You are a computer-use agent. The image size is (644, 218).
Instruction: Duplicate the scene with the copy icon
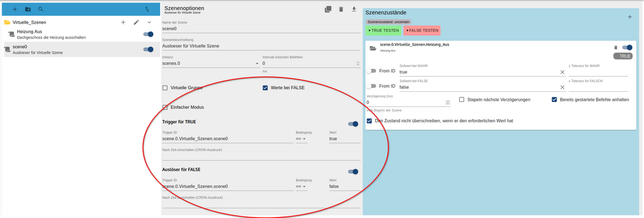click(328, 9)
